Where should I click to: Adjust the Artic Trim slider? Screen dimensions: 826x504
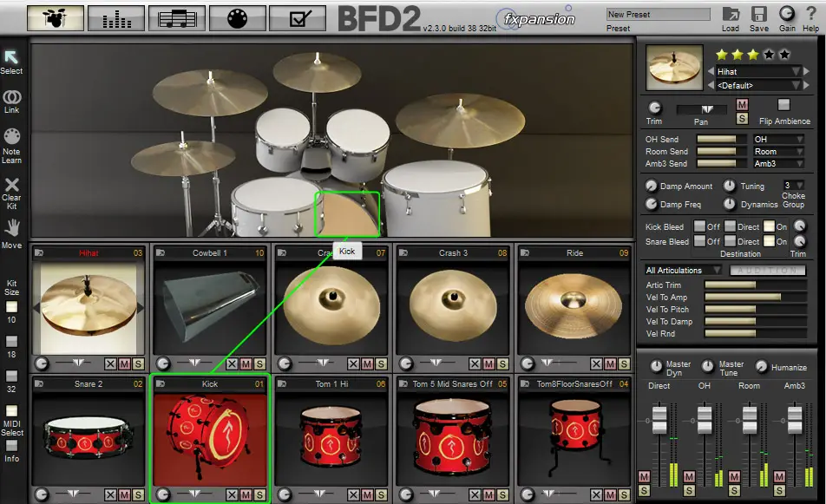[x=756, y=285]
